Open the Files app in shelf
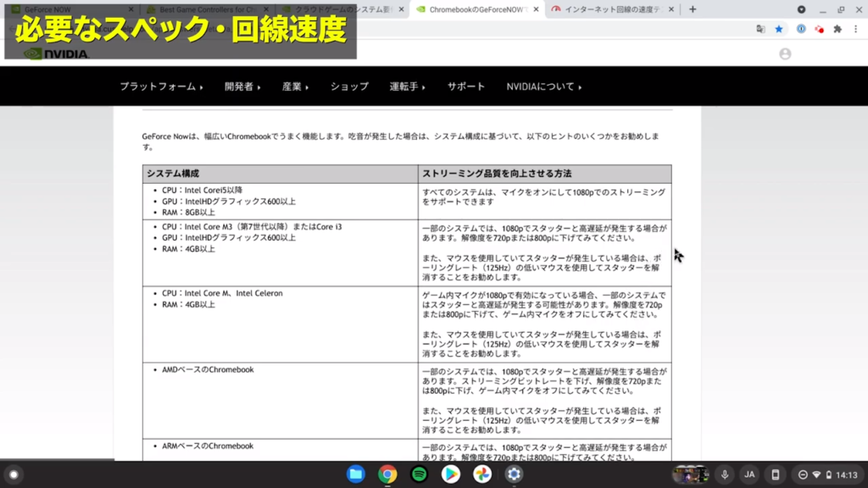 (x=356, y=474)
